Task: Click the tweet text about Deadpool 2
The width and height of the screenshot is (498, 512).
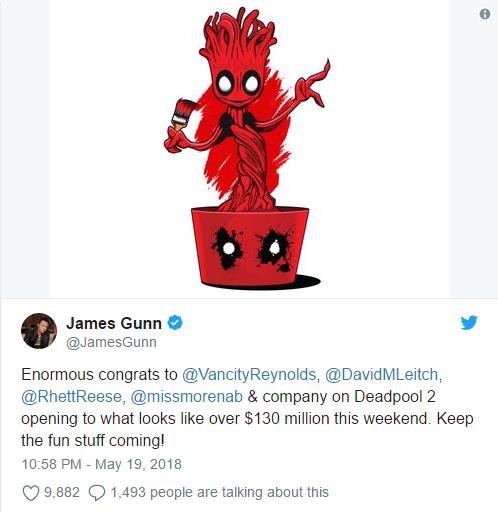Action: point(247,407)
